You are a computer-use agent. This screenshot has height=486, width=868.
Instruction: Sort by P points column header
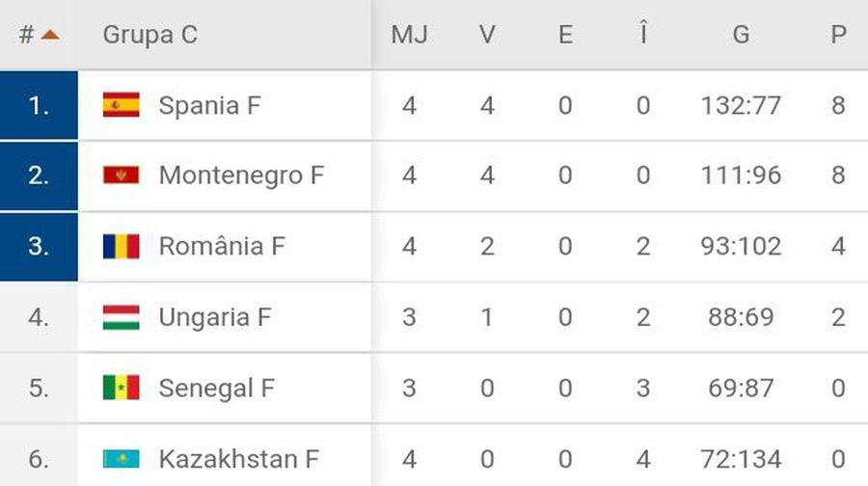tap(839, 35)
